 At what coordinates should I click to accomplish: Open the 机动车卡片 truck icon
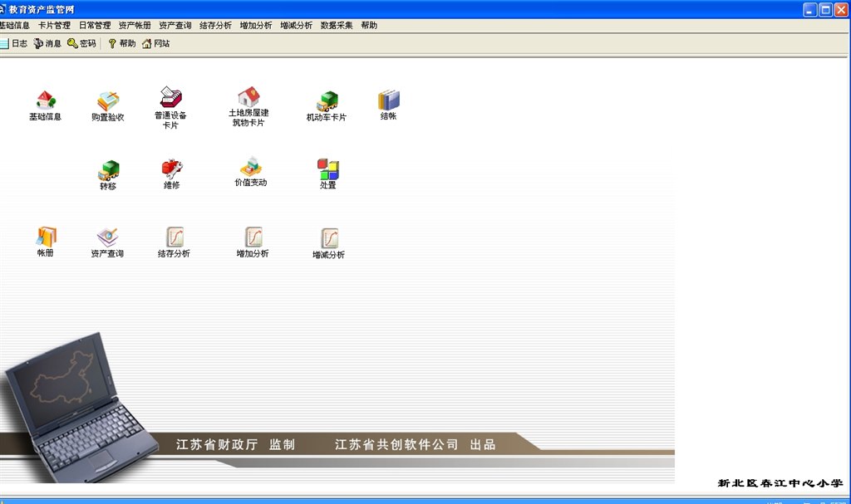(327, 102)
